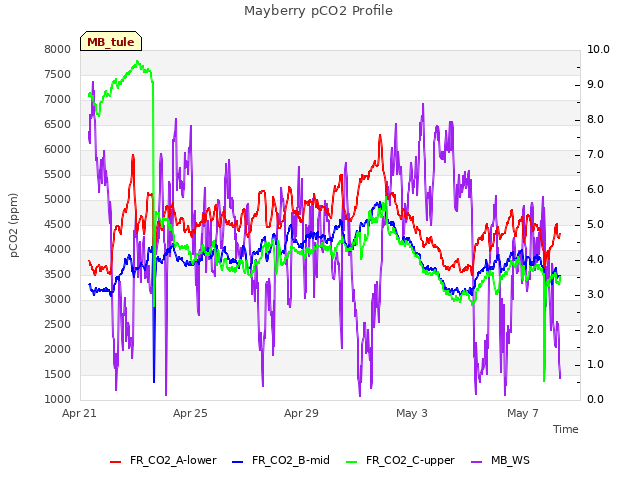This screenshot has height=480, width=640.
Task: Click the 9.0 right axis value
Action: pos(596,84)
